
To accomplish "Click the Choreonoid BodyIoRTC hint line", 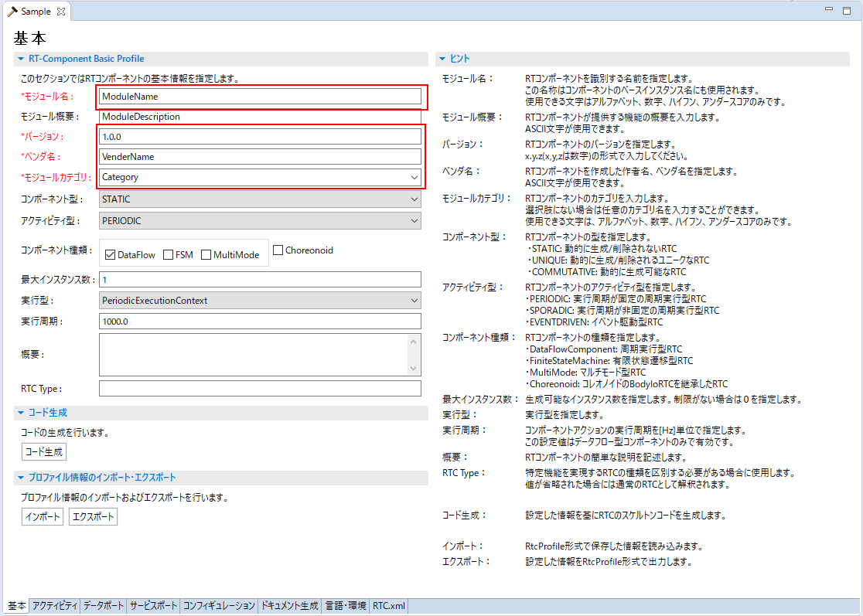I will pos(627,384).
